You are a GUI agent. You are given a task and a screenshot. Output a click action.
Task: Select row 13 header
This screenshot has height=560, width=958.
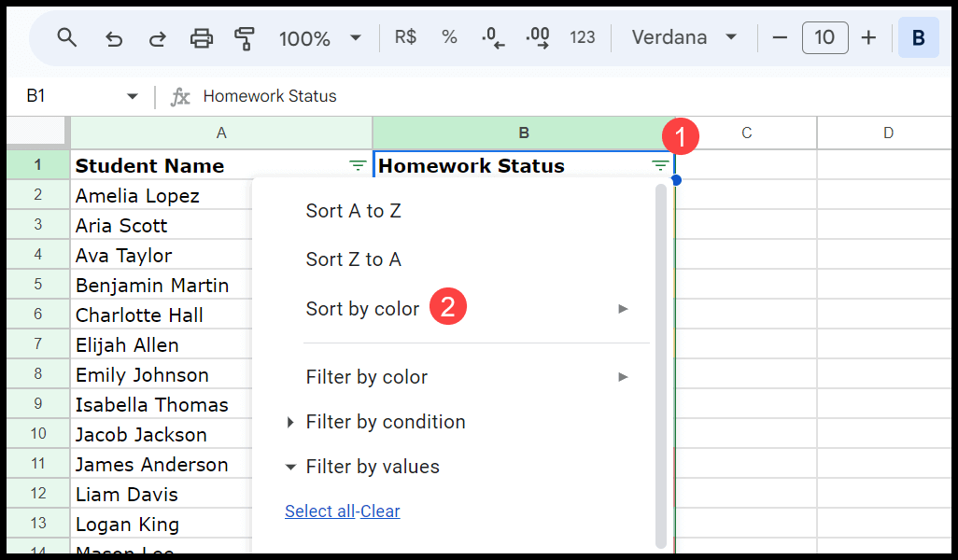coord(38,524)
